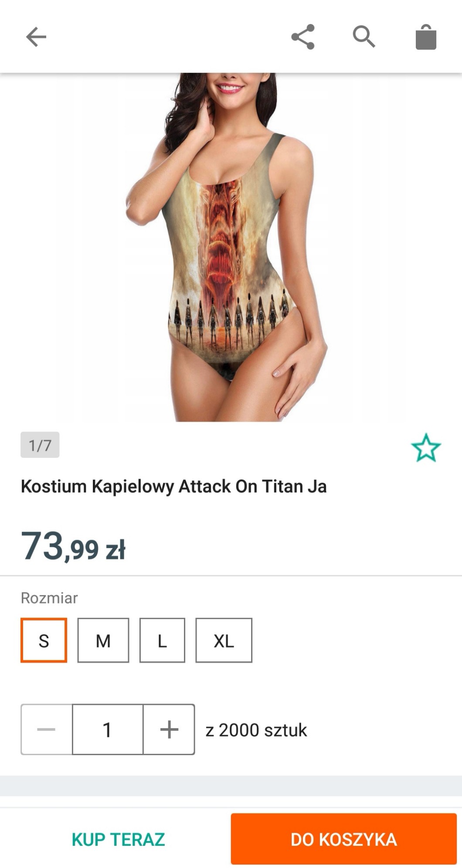This screenshot has height=868, width=462.
Task: Select size S option
Action: coord(44,640)
